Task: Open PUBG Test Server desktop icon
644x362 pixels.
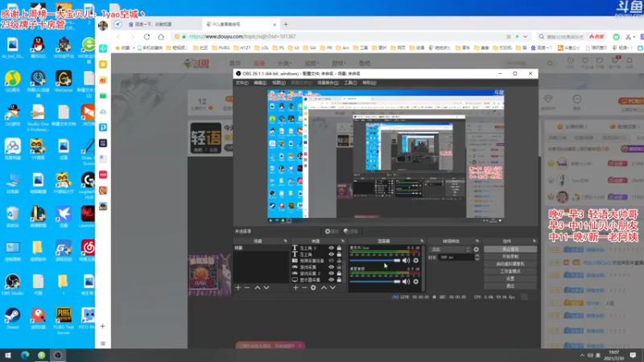Action: click(64, 320)
